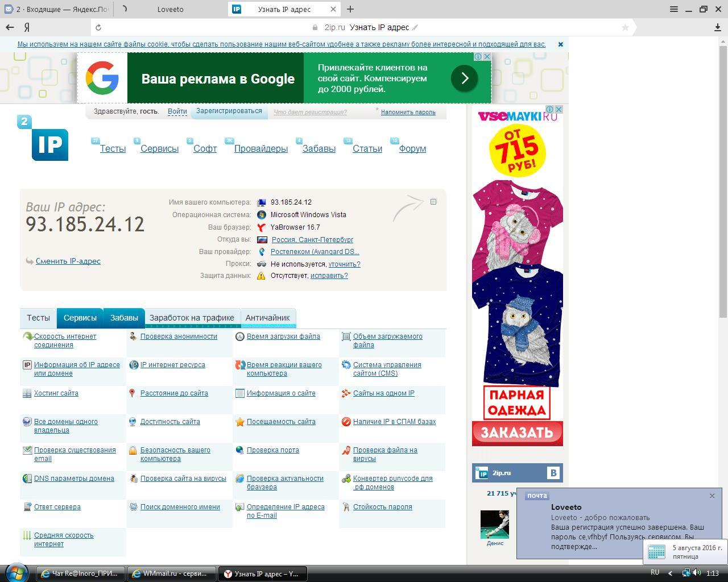Screen dimensions: 728x582
Task: Open WMmail.ru taskbar window
Action: (172, 573)
